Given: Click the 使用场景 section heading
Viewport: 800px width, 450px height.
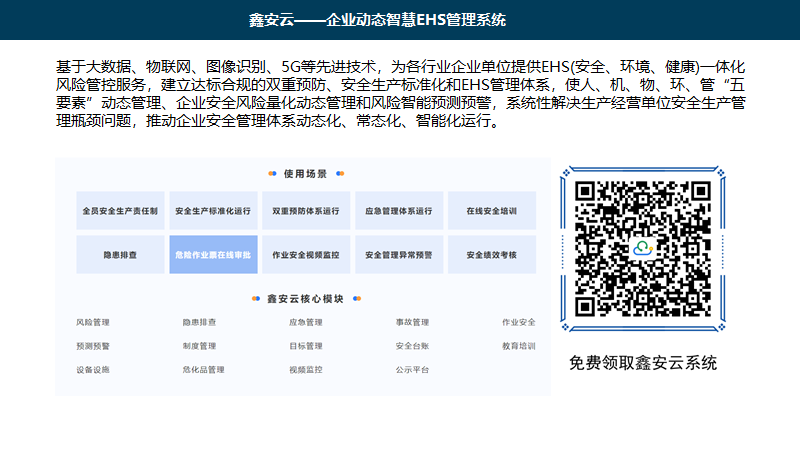Looking at the screenshot, I should click(305, 173).
